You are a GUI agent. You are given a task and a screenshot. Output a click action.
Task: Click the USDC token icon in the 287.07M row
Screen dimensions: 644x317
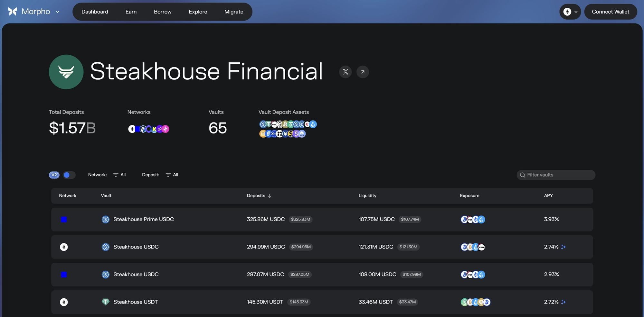click(x=106, y=275)
